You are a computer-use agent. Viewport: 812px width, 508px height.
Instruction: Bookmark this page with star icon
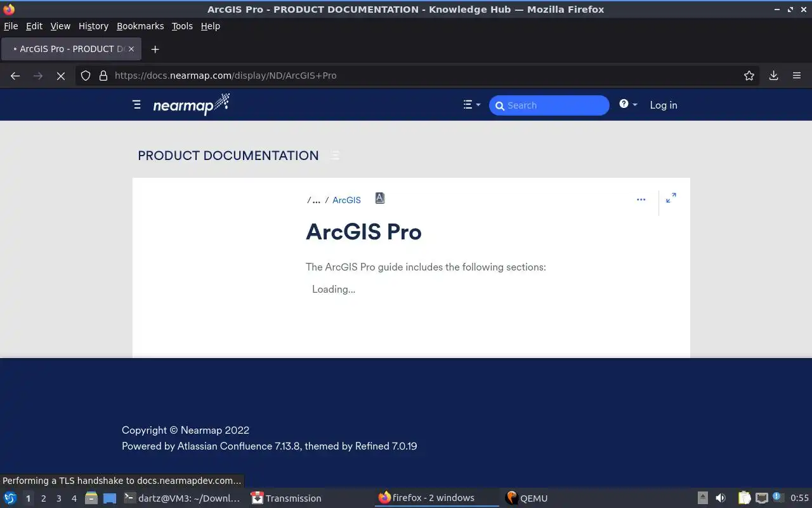[x=749, y=76]
